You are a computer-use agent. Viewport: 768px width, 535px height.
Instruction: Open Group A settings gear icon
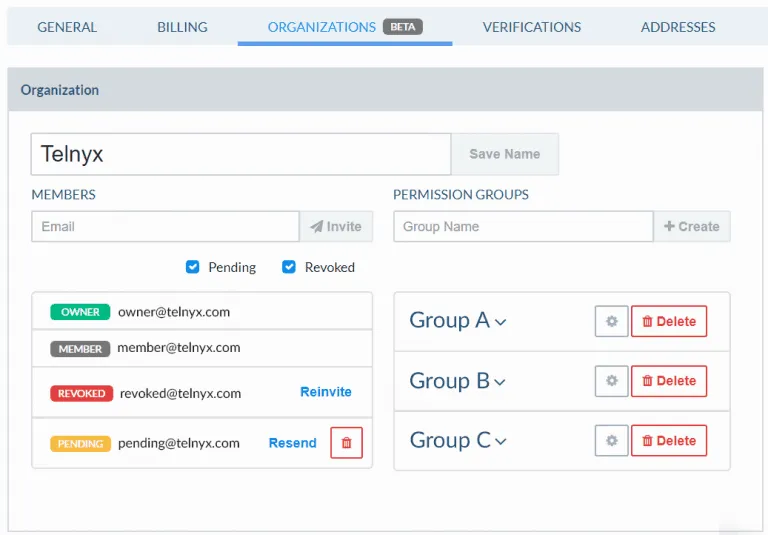point(611,321)
